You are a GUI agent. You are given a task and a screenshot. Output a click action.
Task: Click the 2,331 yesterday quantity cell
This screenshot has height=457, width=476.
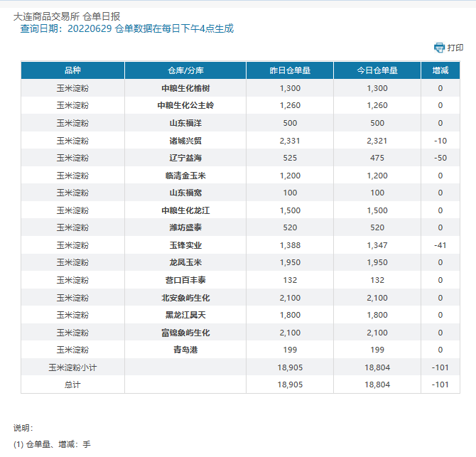coord(290,141)
